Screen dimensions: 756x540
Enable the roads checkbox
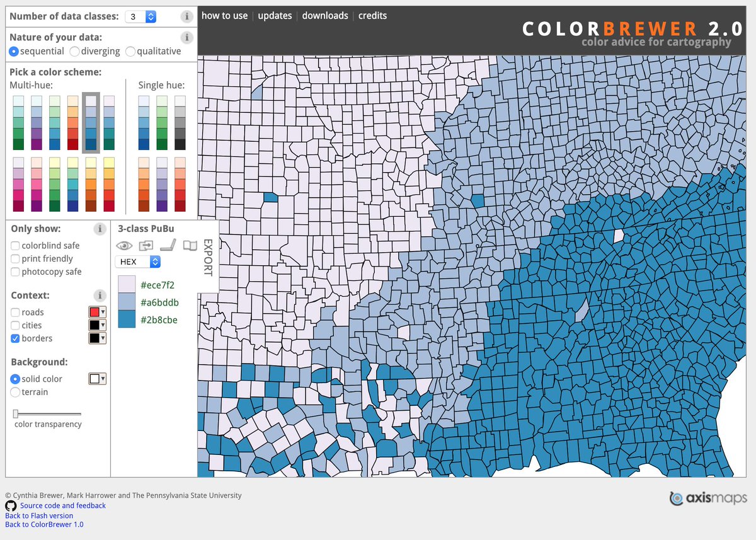coord(15,313)
